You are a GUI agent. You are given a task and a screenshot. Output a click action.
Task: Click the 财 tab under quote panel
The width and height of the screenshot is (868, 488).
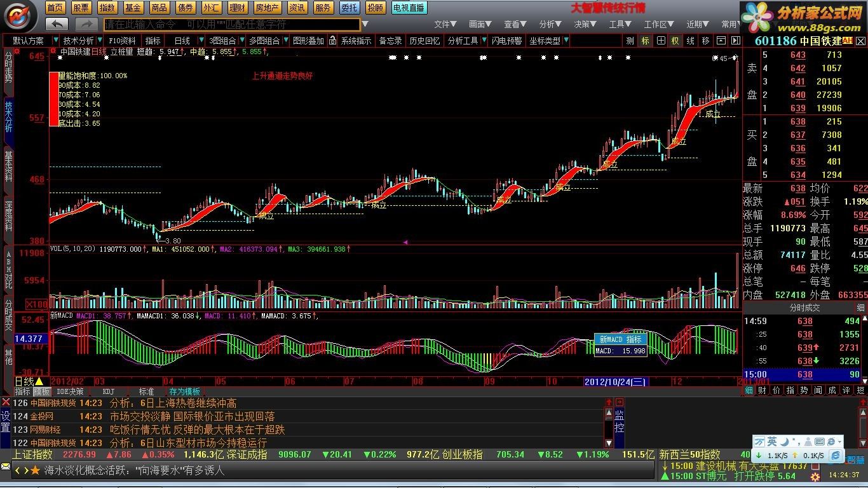[763, 390]
